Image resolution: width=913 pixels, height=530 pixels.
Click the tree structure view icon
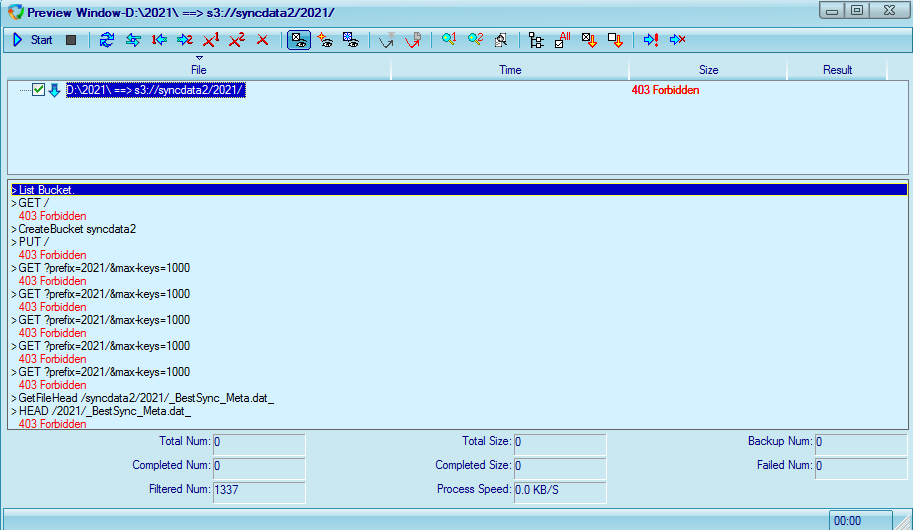536,40
